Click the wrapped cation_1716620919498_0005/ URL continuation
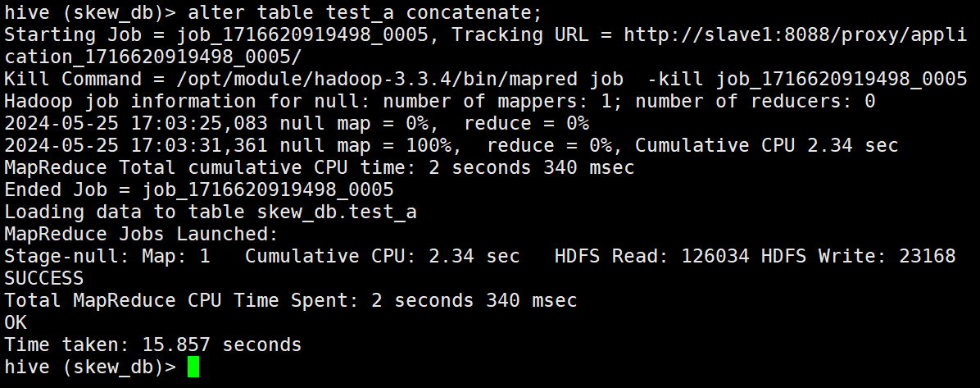The image size is (980, 388). click(152, 57)
